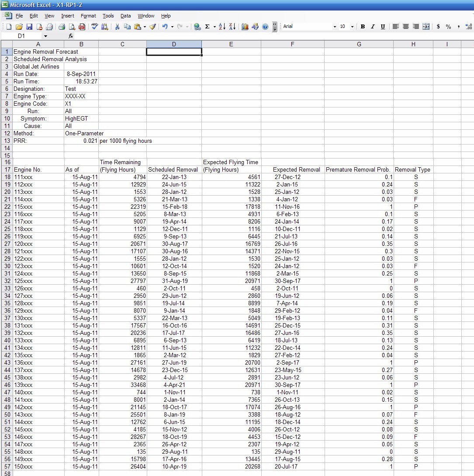Toggle underline formatting
The height and width of the screenshot is (476, 474).
383,27
